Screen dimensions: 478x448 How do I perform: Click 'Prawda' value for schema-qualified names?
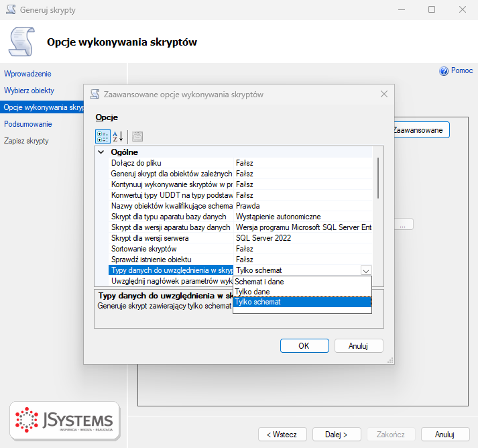[303, 206]
